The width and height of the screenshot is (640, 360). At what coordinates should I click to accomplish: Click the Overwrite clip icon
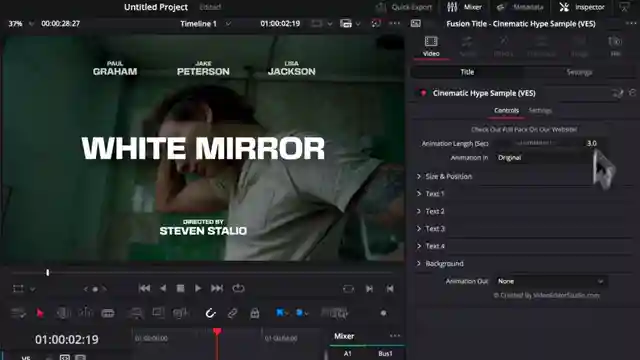tap(158, 313)
